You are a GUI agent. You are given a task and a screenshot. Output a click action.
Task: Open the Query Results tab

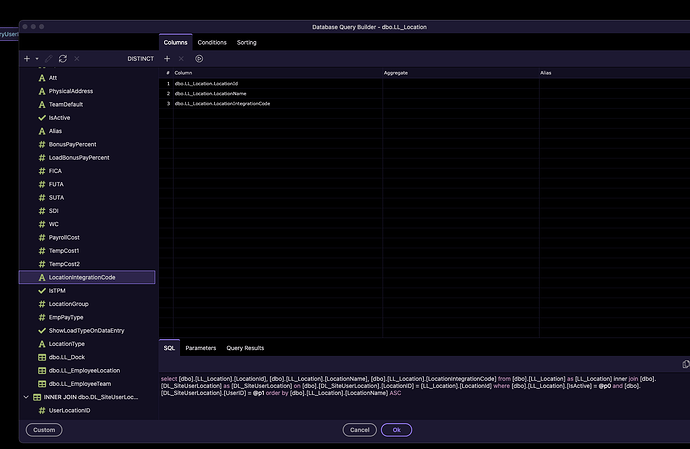point(245,348)
